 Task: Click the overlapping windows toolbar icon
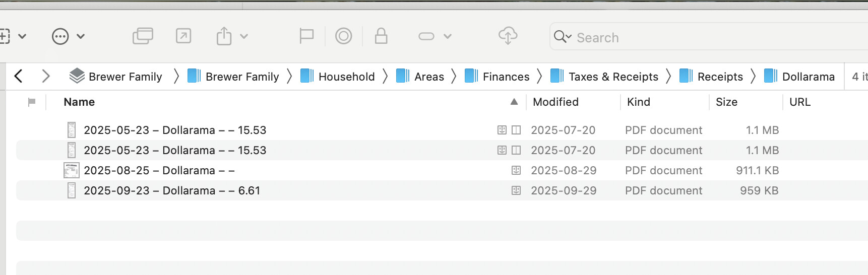click(x=143, y=36)
